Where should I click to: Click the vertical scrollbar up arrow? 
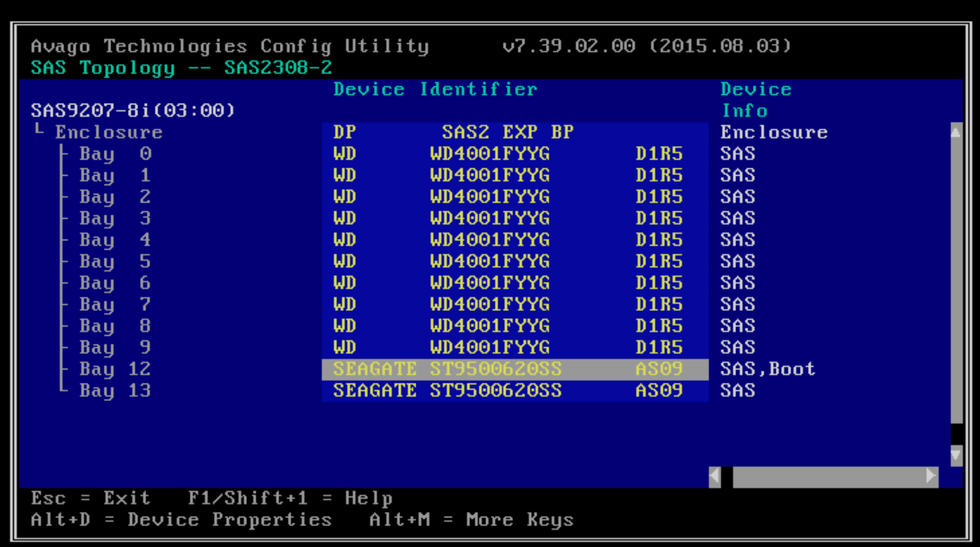[x=956, y=132]
